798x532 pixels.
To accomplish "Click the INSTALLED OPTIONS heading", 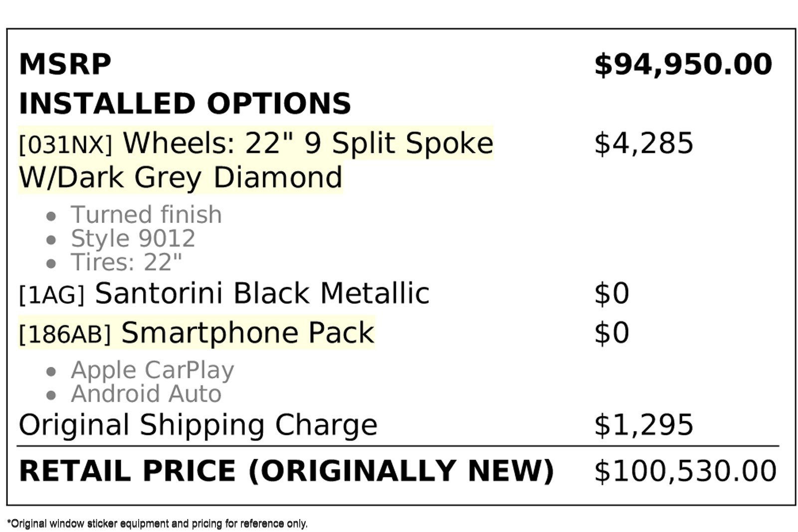I will [x=185, y=104].
